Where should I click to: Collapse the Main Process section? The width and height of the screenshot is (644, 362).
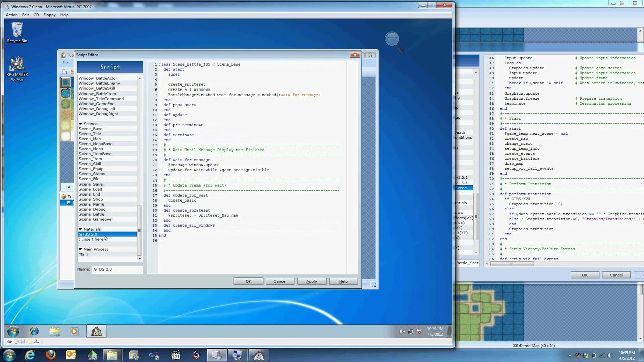80,249
